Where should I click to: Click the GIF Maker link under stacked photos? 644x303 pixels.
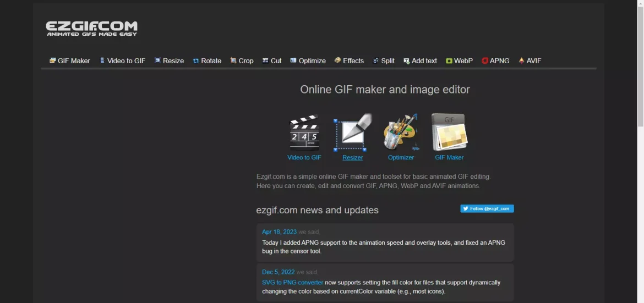[449, 157]
